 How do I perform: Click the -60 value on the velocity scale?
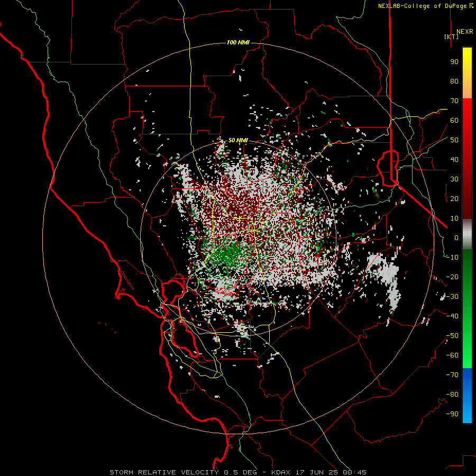452,355
